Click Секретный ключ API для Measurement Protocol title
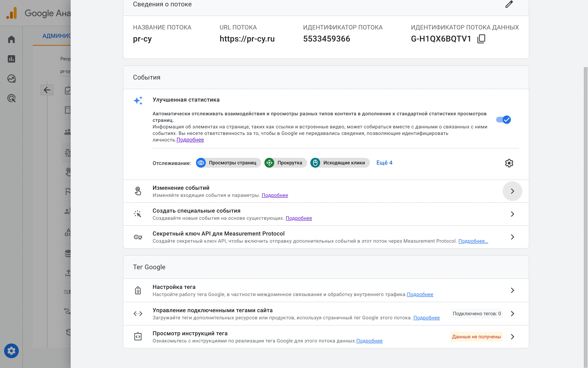The height and width of the screenshot is (368, 588). pos(218,234)
